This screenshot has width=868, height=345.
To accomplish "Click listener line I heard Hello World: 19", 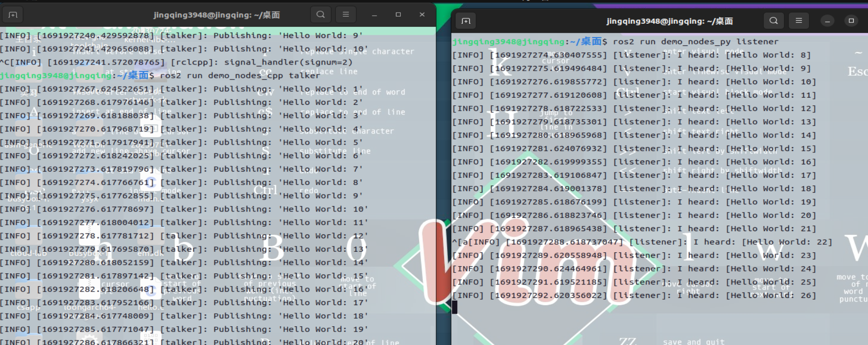I will (634, 202).
